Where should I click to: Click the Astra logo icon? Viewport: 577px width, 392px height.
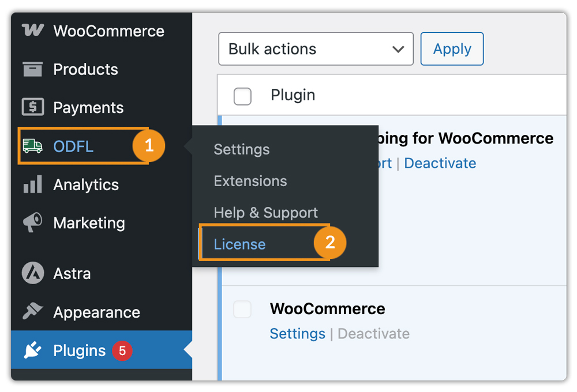(x=32, y=273)
